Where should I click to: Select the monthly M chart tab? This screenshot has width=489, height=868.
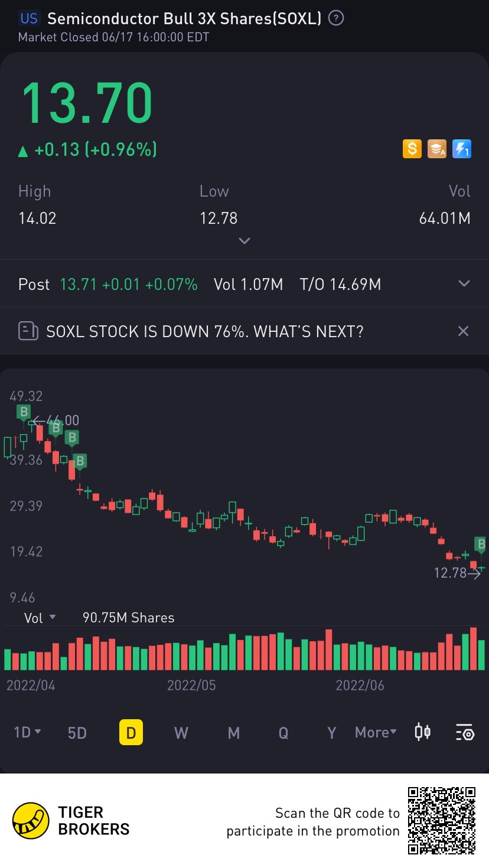(x=234, y=733)
